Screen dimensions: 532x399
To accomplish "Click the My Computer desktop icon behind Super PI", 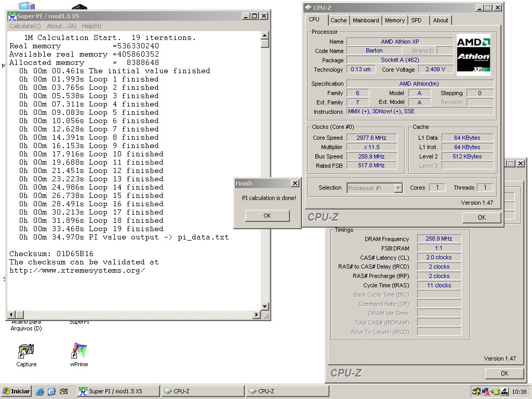I will pos(26,5).
